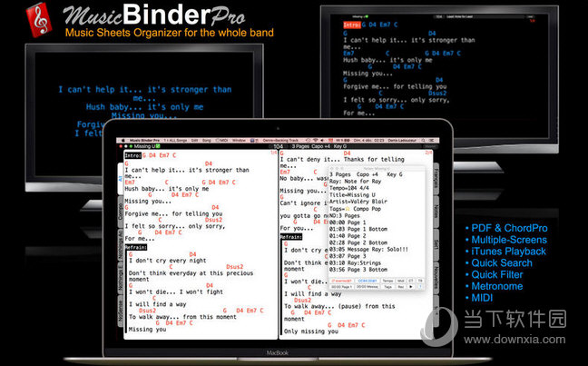Click '3 Pages Capo +4 Key G' title bar text
Image resolution: width=588 pixels, height=366 pixels.
[x=319, y=146]
